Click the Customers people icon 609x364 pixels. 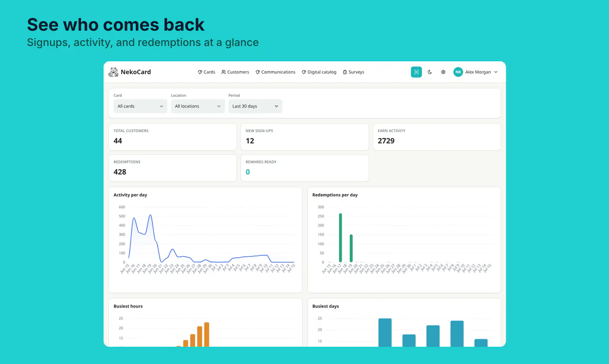223,72
